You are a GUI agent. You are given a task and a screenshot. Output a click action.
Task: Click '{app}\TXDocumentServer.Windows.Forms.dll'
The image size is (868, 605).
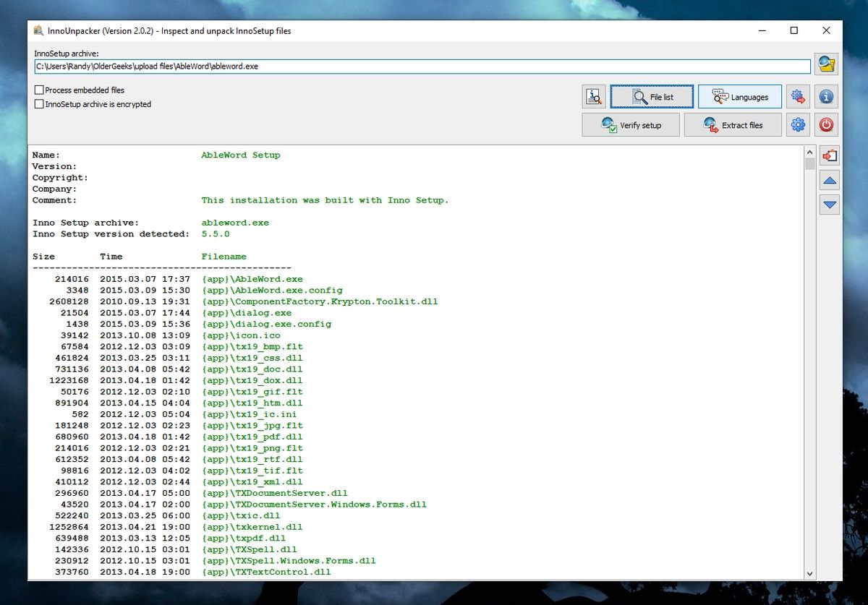point(314,505)
